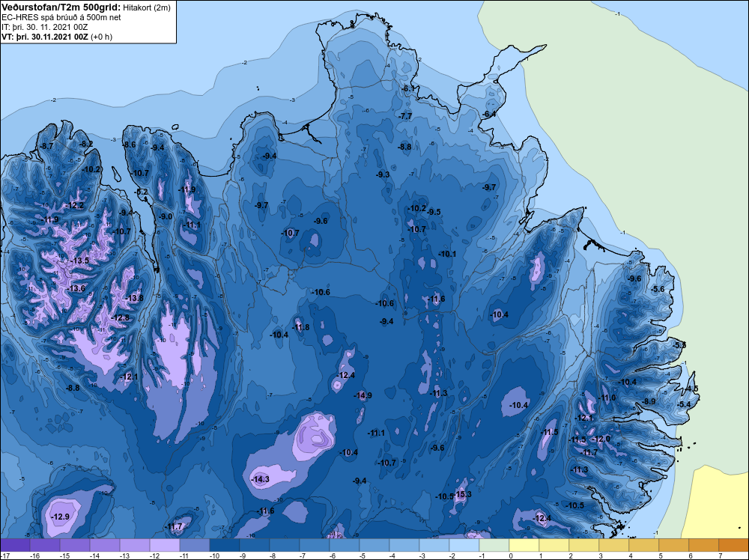
Task: Select the yellow swatch between 0 and 1
Action: (524, 545)
